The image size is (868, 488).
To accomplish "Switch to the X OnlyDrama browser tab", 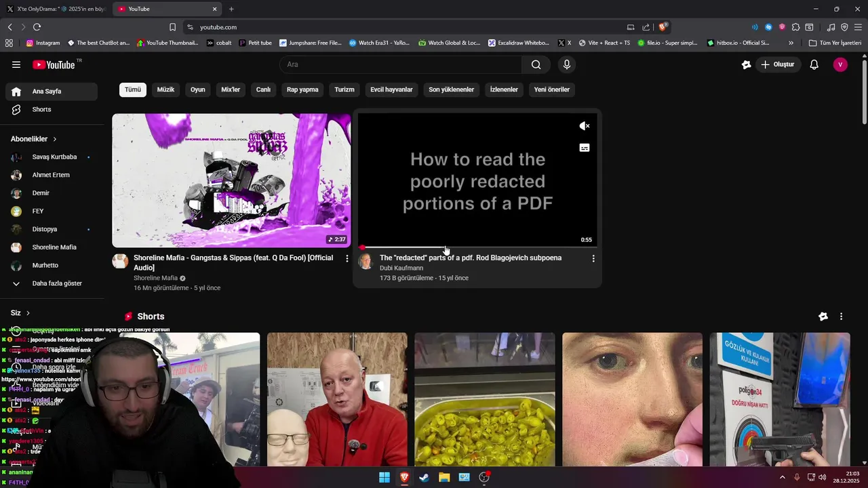I will [56, 9].
